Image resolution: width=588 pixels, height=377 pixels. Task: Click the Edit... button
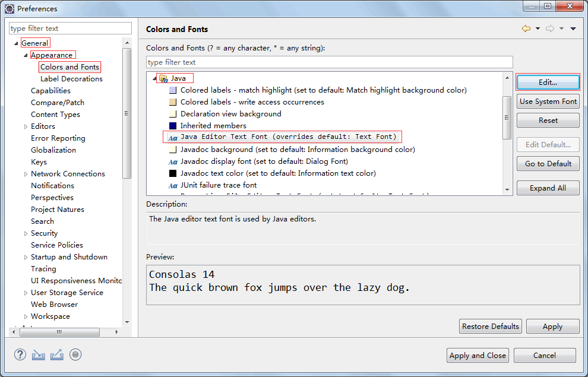click(x=548, y=82)
